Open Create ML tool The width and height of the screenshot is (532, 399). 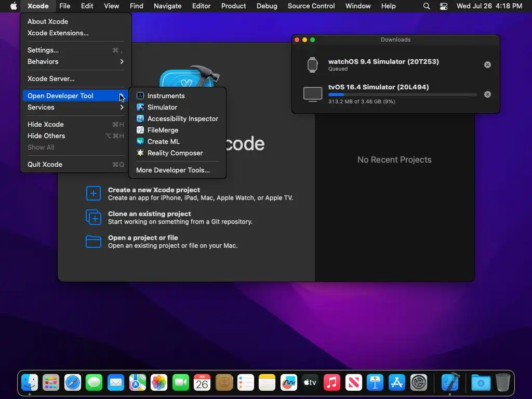click(177, 141)
